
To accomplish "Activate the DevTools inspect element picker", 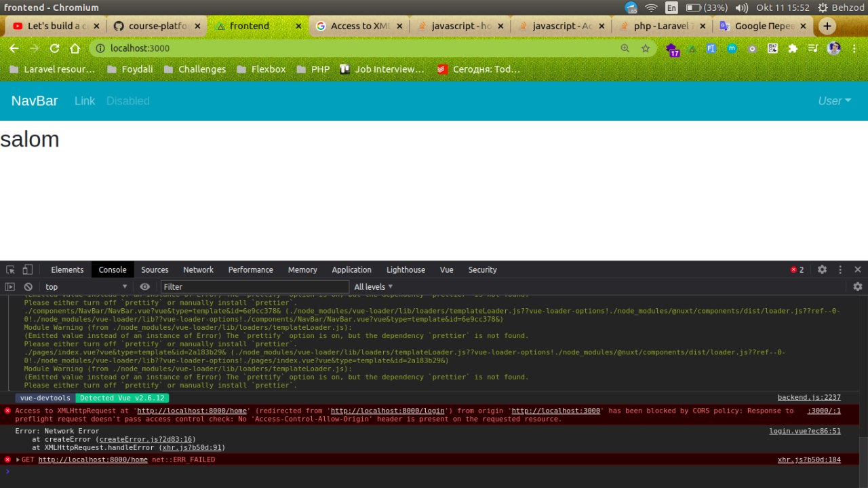I will [x=12, y=269].
